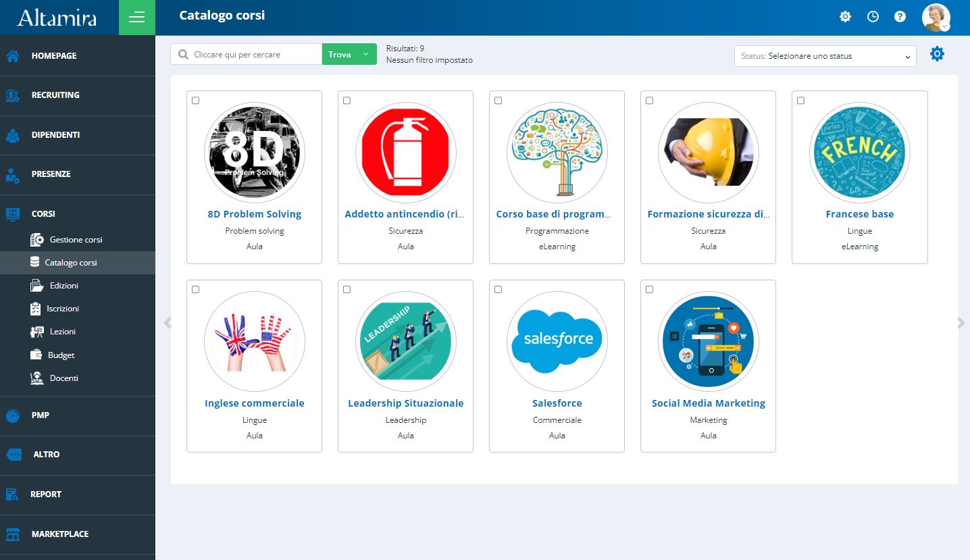Click the Budget wallet icon
This screenshot has height=560, width=970.
pyautogui.click(x=36, y=355)
